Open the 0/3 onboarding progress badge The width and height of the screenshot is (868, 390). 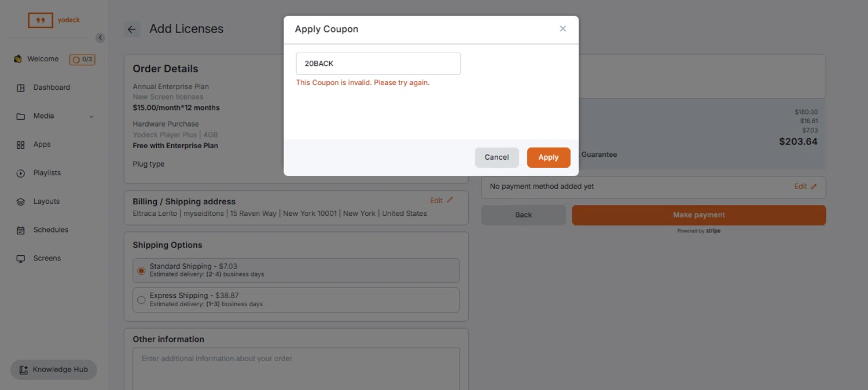pyautogui.click(x=82, y=59)
